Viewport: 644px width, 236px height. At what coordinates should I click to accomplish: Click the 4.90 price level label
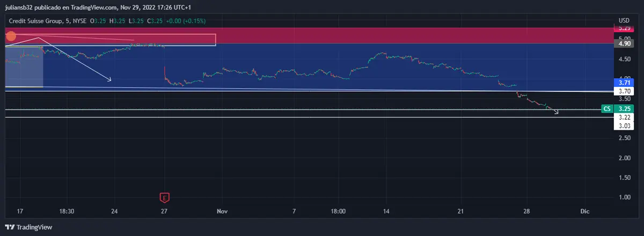(x=624, y=44)
